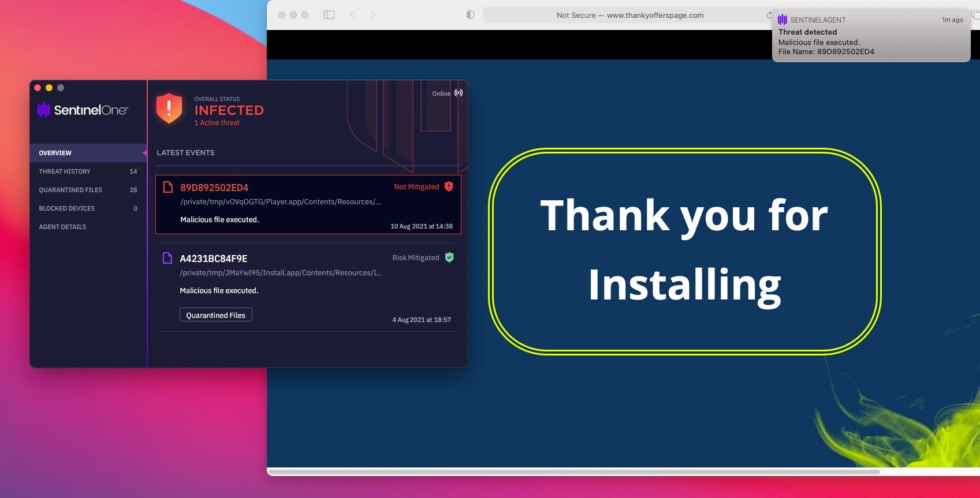Click the Online connectivity signal icon
This screenshot has width=980, height=498.
tap(459, 93)
